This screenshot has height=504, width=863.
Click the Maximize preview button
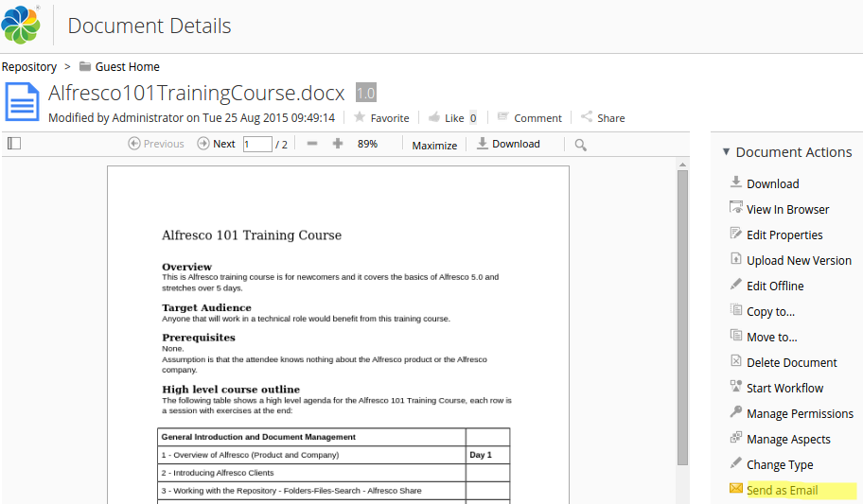click(434, 146)
